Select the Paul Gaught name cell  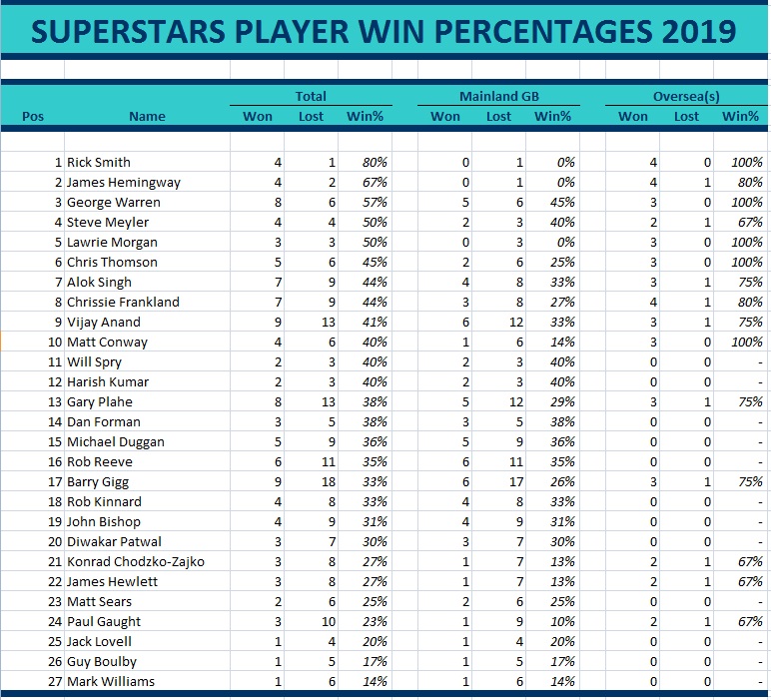tap(104, 621)
